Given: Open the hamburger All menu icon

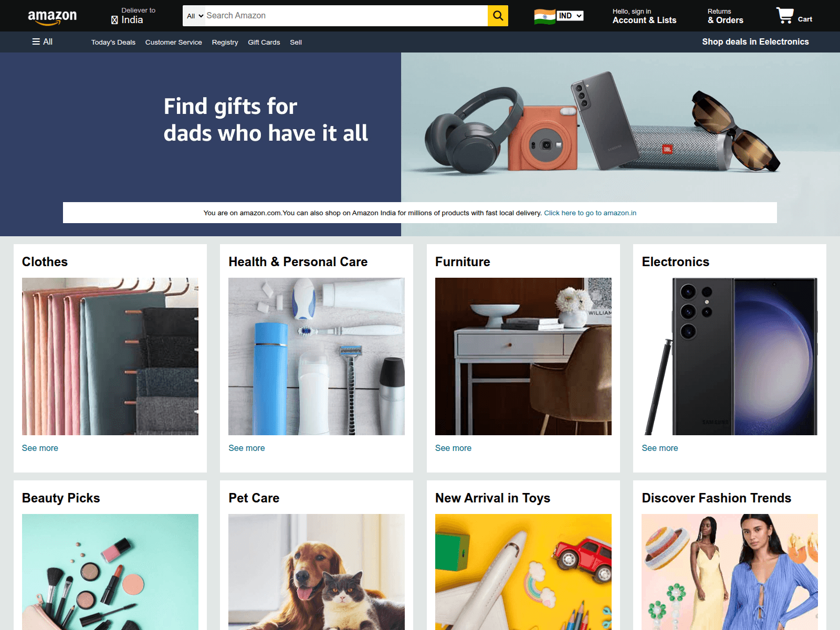Looking at the screenshot, I should 36,41.
